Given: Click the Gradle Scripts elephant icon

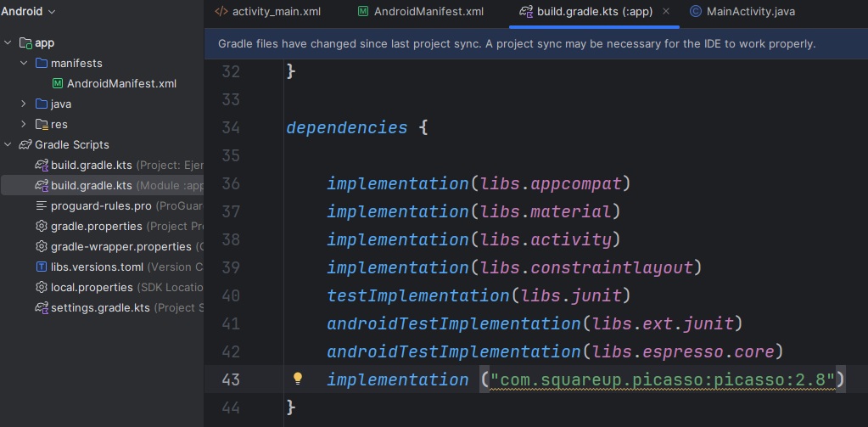Looking at the screenshot, I should pos(25,144).
